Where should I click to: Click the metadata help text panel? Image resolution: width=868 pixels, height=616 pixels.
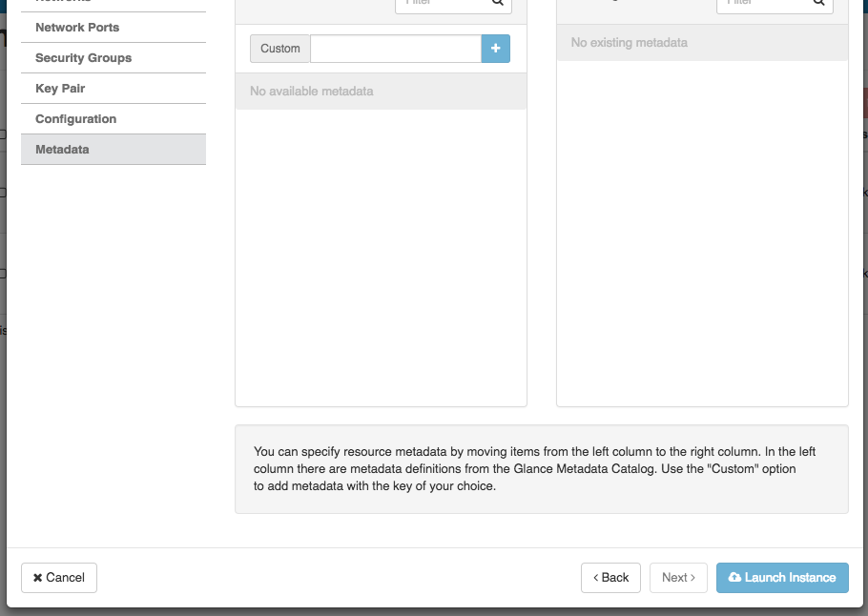pos(541,469)
